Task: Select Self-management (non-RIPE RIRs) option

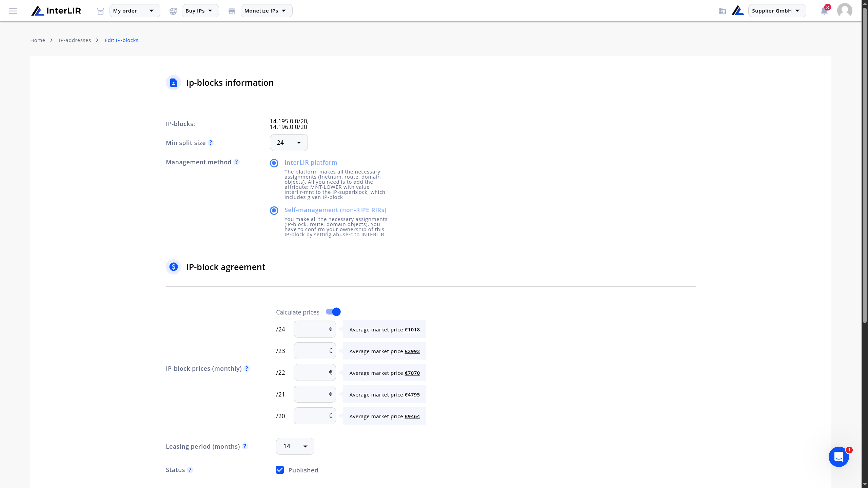Action: coord(274,210)
